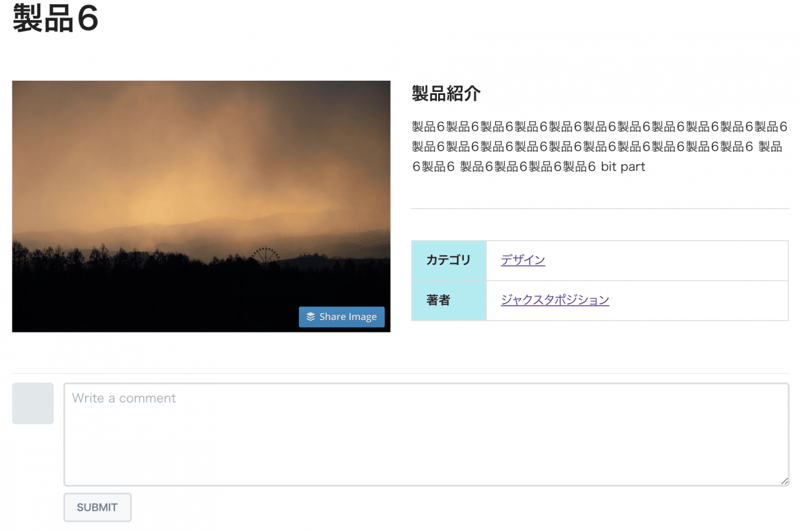Click the divider line below the description
The height and width of the screenshot is (530, 800).
pyautogui.click(x=600, y=209)
